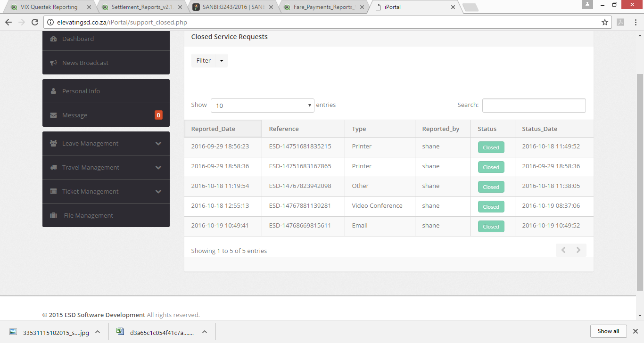This screenshot has width=644, height=343.
Task: Click the Personal Info user icon
Action: coord(53,91)
